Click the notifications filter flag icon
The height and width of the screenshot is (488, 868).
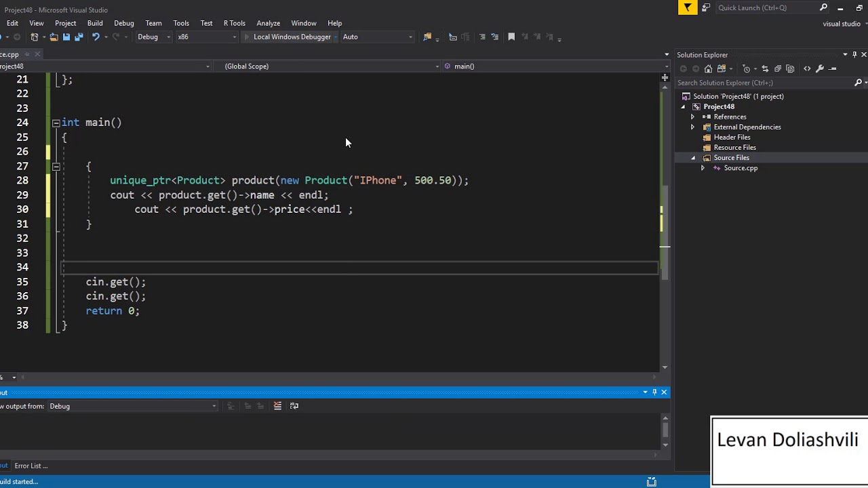(688, 7)
